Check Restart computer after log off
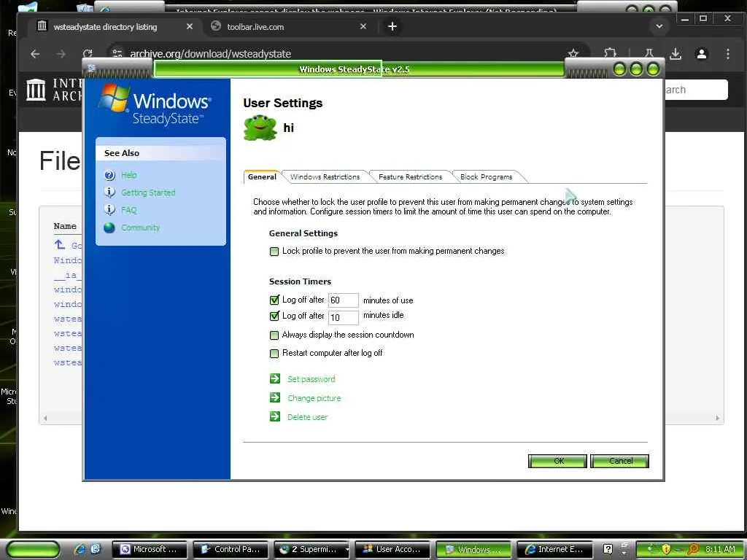This screenshot has height=560, width=747. pyautogui.click(x=274, y=354)
